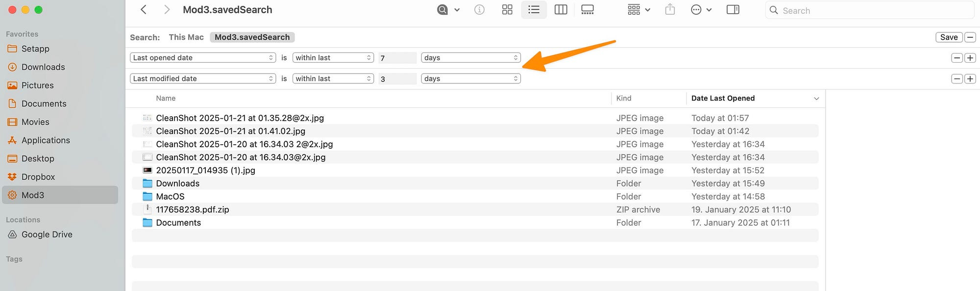Toggle sort order chevron on Date Last Opened
The image size is (980, 291).
pyautogui.click(x=816, y=99)
